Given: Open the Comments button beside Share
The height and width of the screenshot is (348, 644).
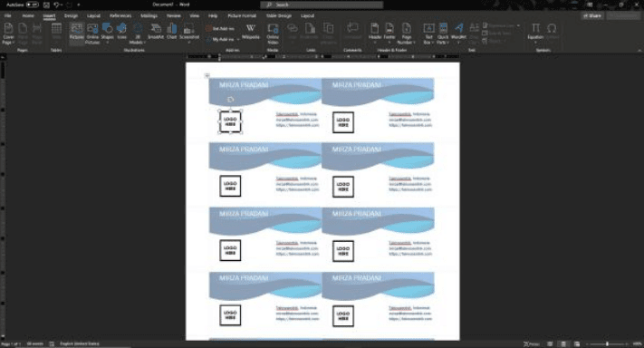Looking at the screenshot, I should click(623, 15).
